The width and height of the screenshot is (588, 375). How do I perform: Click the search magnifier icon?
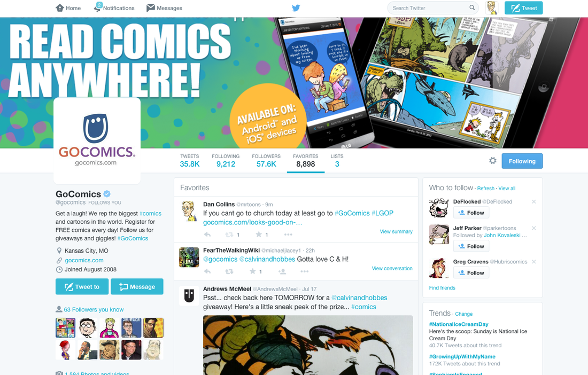(x=472, y=7)
